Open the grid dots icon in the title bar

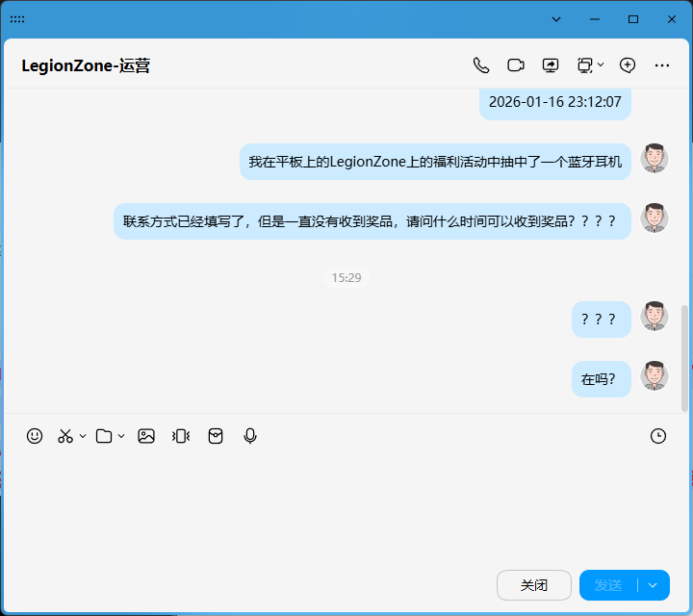point(17,19)
